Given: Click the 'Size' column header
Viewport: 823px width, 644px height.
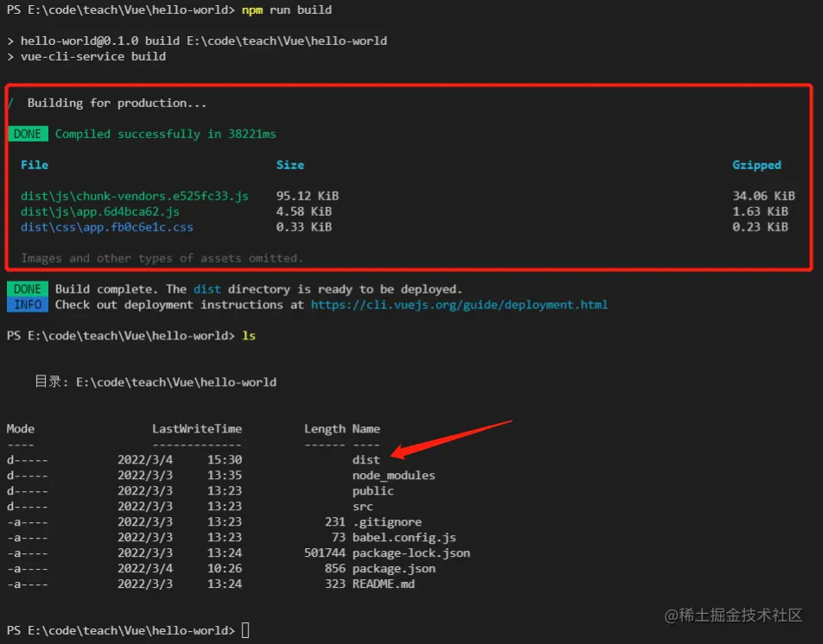Looking at the screenshot, I should tap(290, 165).
